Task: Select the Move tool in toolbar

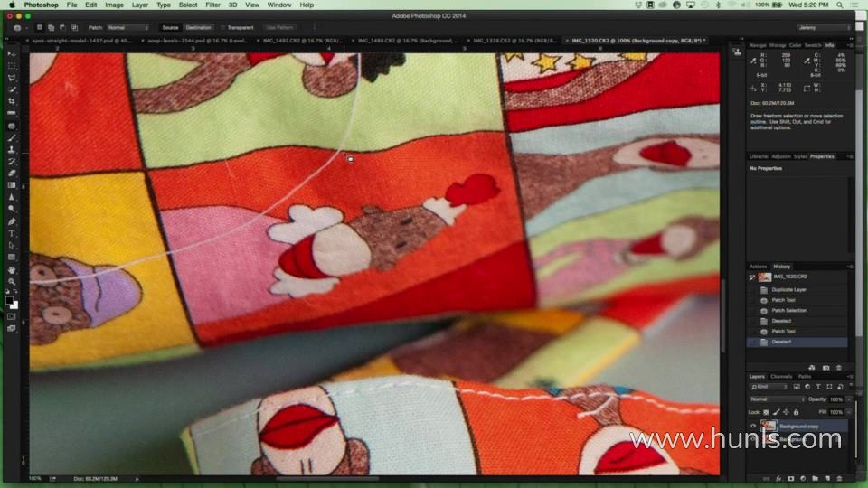Action: click(12, 54)
